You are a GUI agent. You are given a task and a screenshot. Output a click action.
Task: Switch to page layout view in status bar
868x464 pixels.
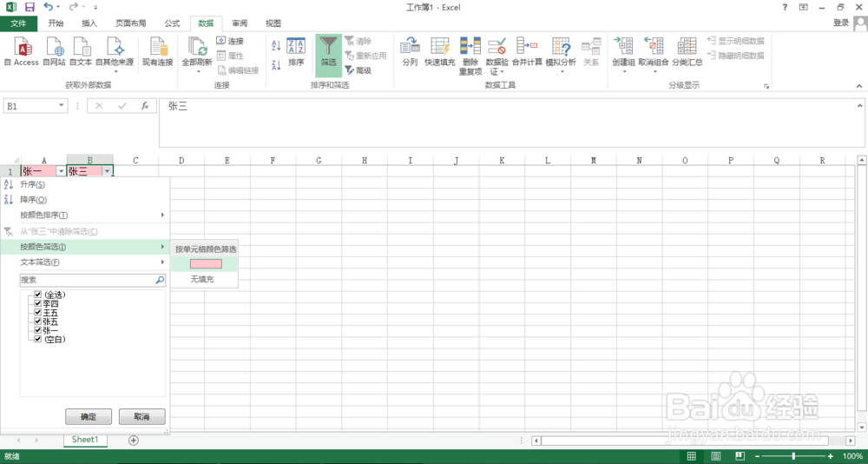tap(716, 455)
